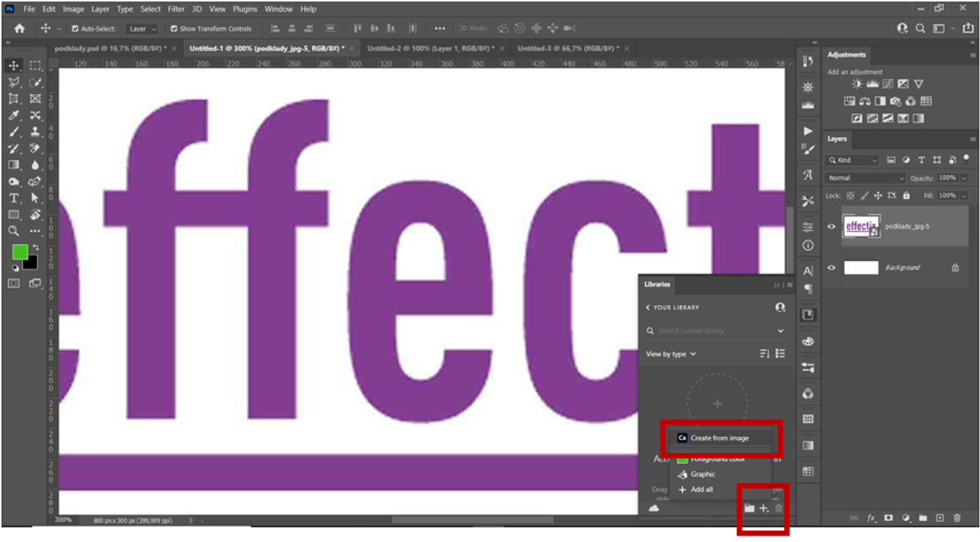Toggle lock image pixels brush icon

click(x=864, y=196)
